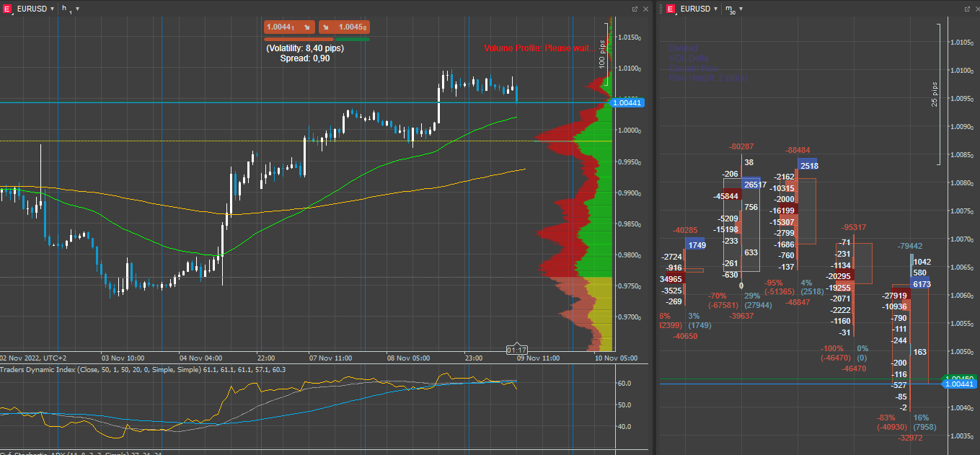Image resolution: width=980 pixels, height=455 pixels.
Task: Click the 1.0150 price axis label
Action: [x=629, y=37]
